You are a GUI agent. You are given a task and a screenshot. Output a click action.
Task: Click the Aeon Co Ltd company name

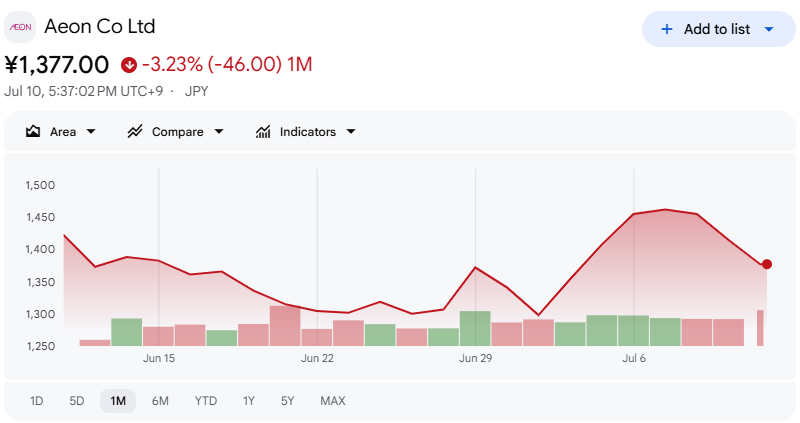coord(100,27)
